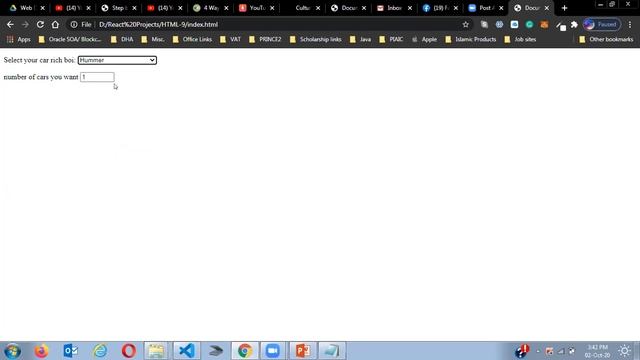Open Internet Explorer from the taskbar
This screenshot has height=360, width=640.
pyautogui.click(x=100, y=351)
